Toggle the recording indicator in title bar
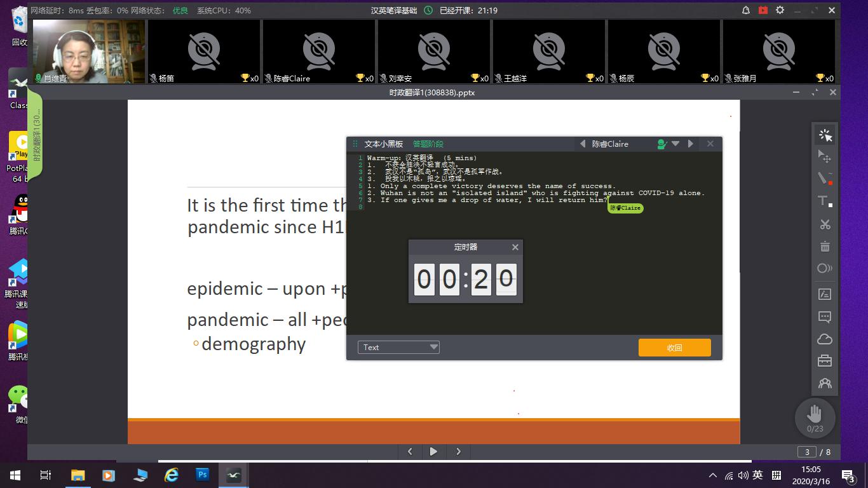Image resolution: width=868 pixels, height=488 pixels. 763,10
